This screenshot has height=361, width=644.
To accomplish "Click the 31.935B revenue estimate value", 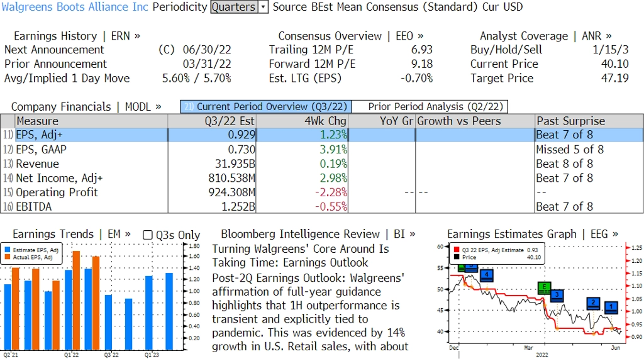I will (x=235, y=164).
